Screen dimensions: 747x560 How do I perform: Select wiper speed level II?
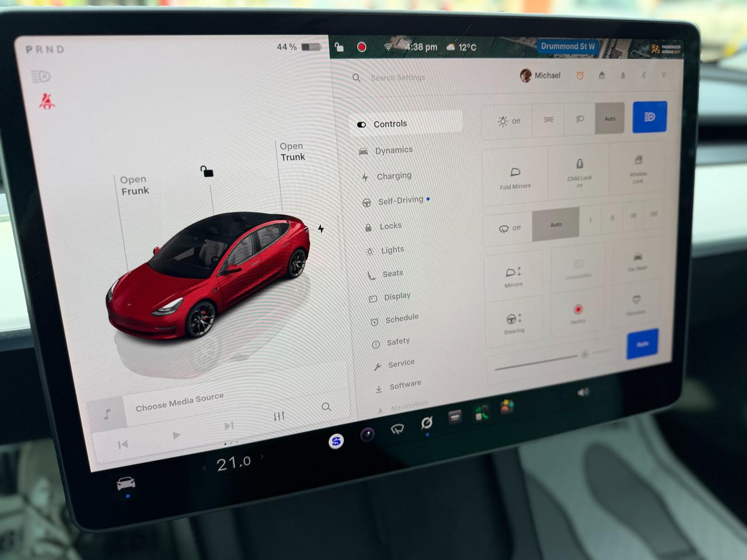[612, 218]
